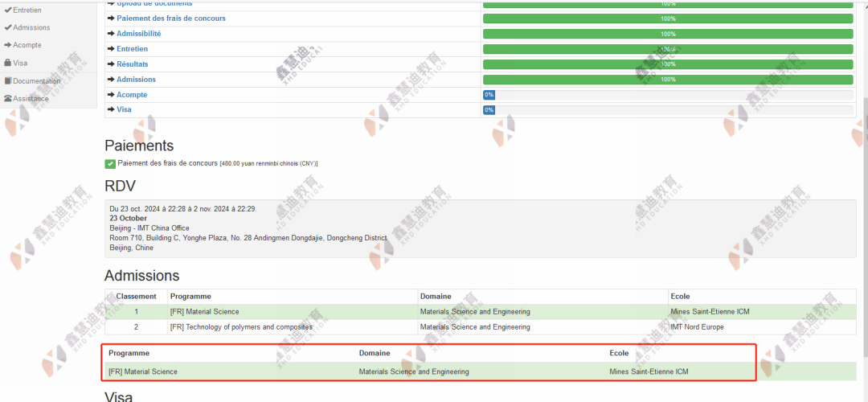Select '480.00 yuan renminbi chinois (CNY)' text
Screen dimensions: 868x402
tap(269, 164)
